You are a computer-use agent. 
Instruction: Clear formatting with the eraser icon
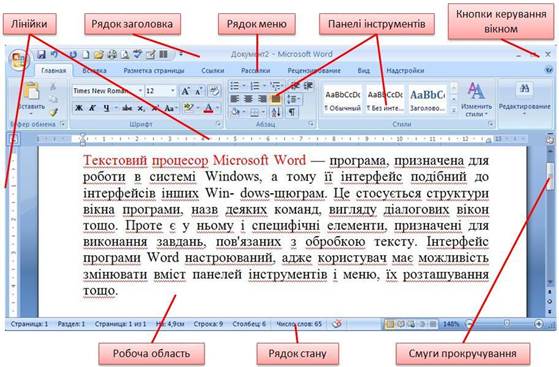[214, 91]
